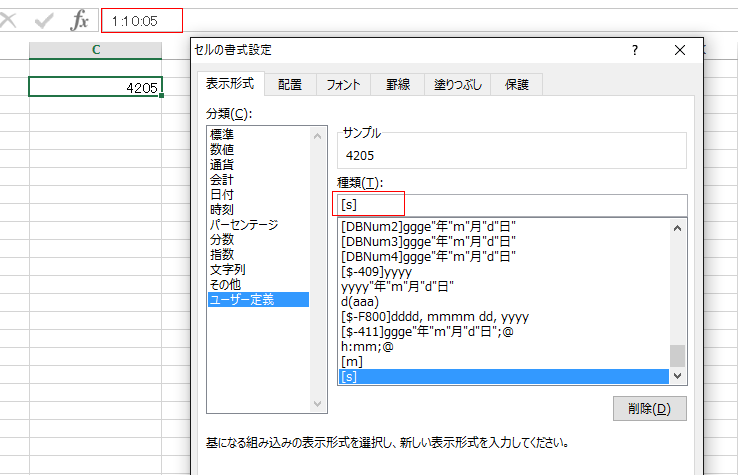This screenshot has height=475, width=738.
Task: Click the 種類 input field containing [s]
Action: pos(512,205)
